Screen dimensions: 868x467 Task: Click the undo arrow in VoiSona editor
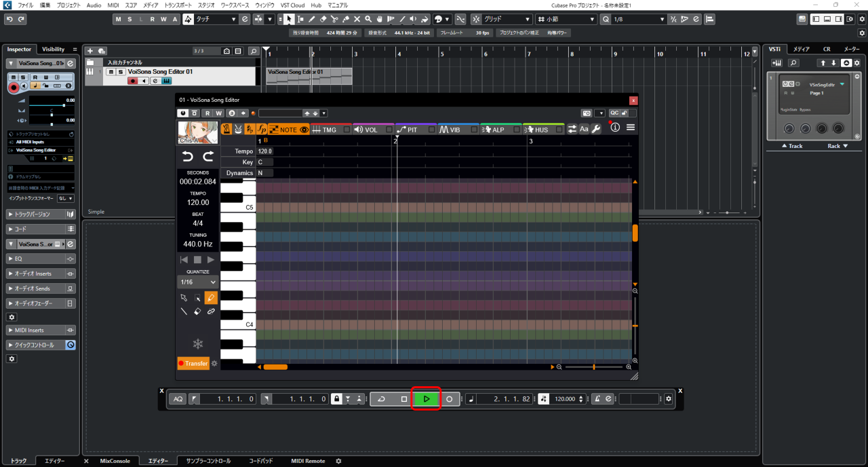[188, 157]
